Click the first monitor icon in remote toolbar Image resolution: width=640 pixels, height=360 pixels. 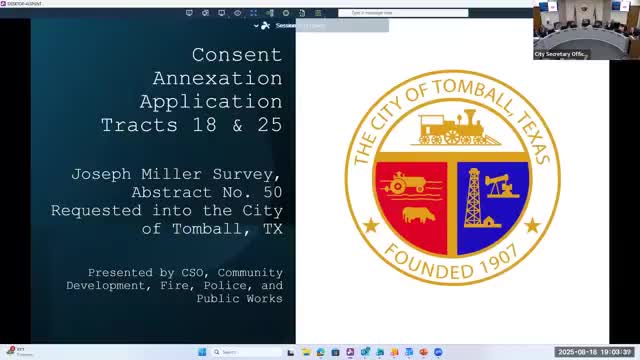[189, 13]
